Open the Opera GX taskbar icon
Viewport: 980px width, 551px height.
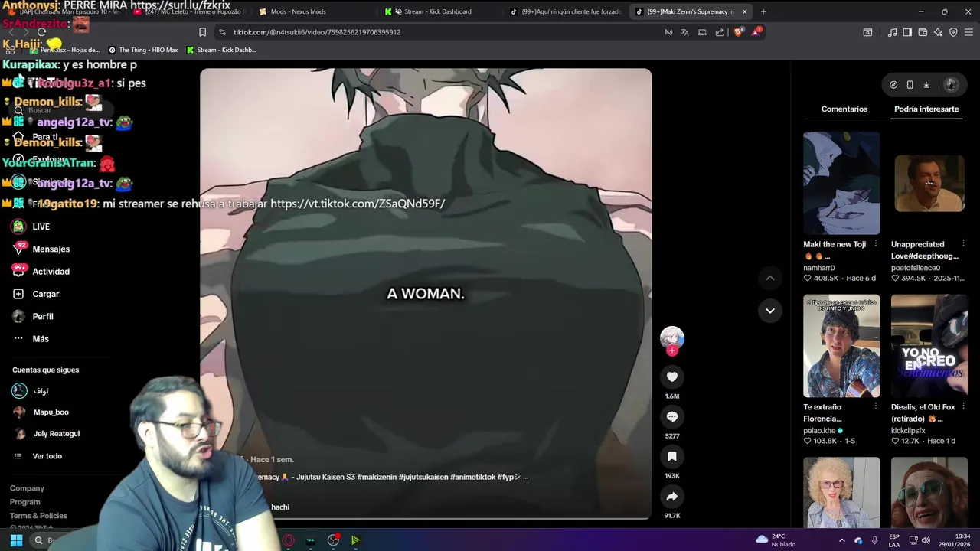click(289, 540)
